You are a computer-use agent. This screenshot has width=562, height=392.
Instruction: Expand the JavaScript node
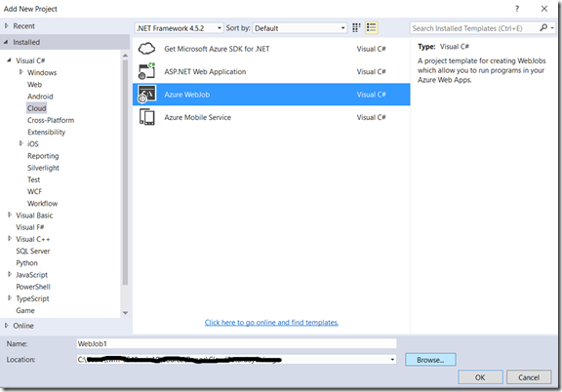point(10,274)
